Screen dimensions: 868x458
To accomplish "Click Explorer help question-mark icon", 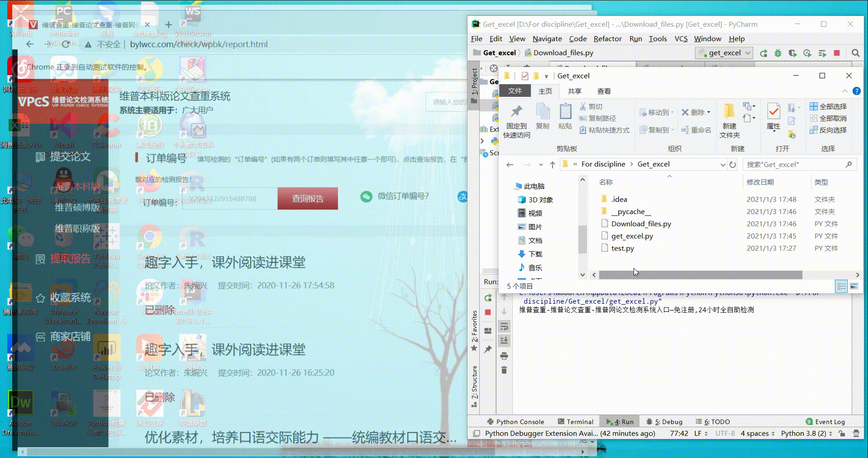I will coord(856,91).
